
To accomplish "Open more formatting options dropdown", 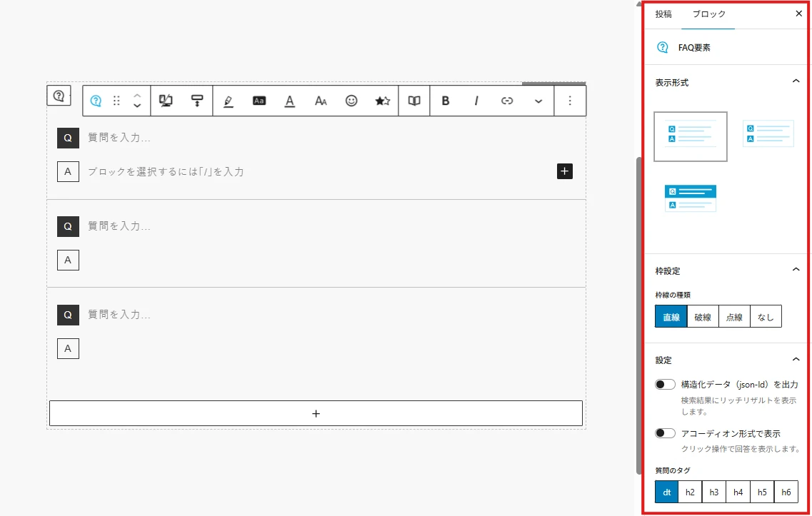I will click(x=538, y=101).
